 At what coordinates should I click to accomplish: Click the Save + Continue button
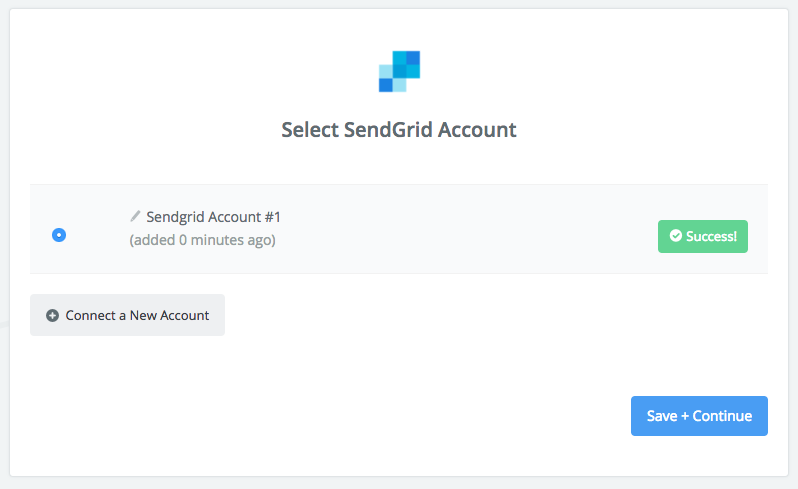pyautogui.click(x=699, y=416)
